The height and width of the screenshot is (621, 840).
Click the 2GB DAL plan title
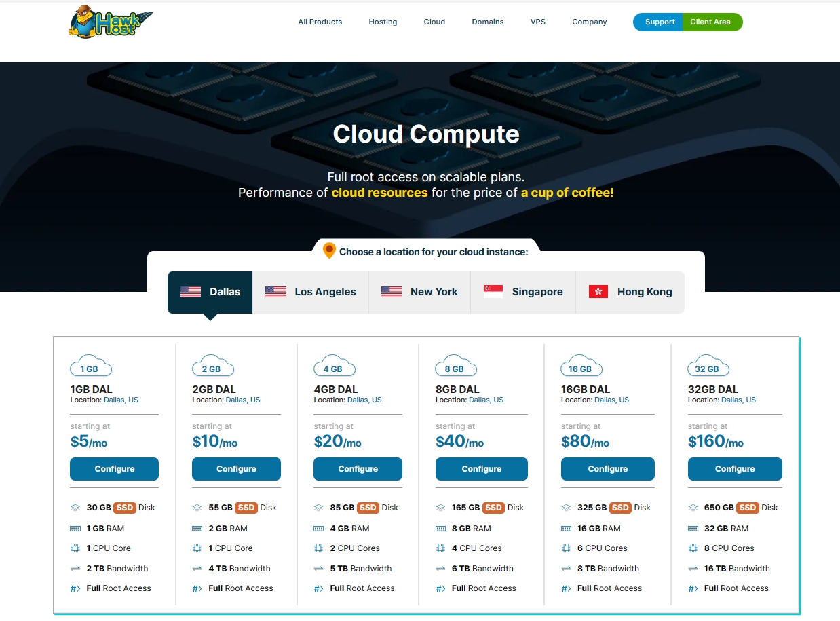pyautogui.click(x=214, y=390)
